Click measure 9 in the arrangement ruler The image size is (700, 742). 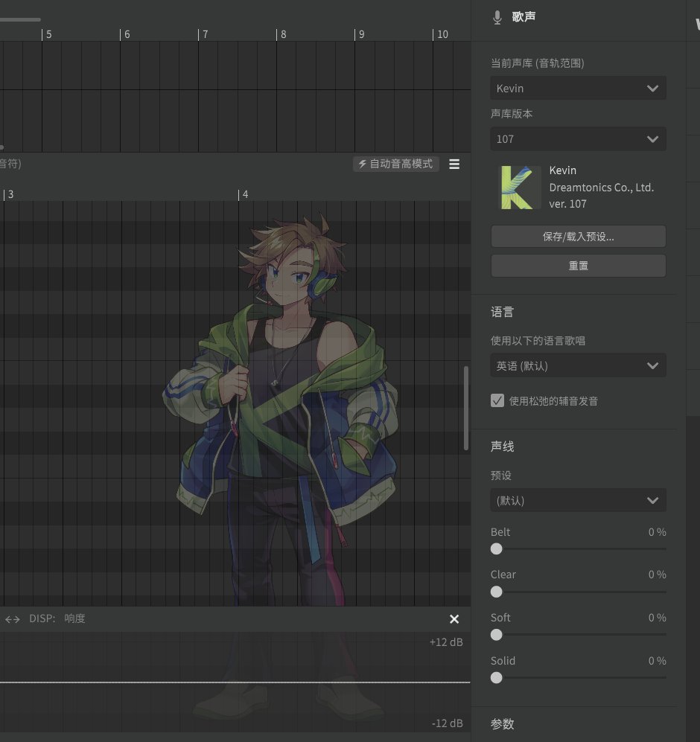(x=361, y=34)
